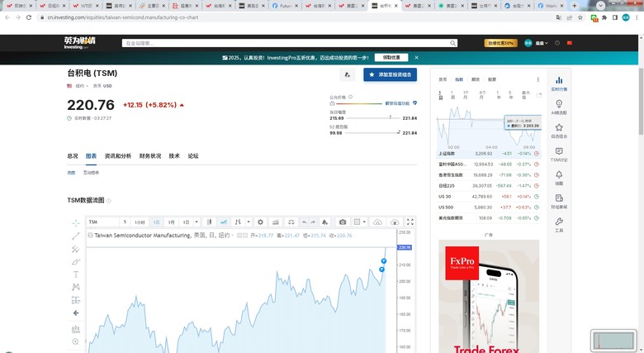Open the watchlist star in right sidebar
This screenshot has width=644, height=353.
pos(559,131)
